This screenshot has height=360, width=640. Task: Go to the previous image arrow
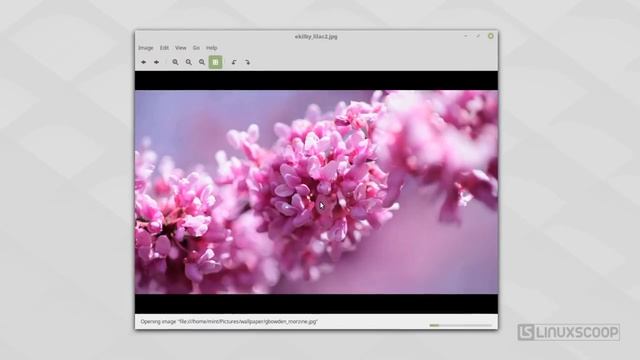click(144, 62)
